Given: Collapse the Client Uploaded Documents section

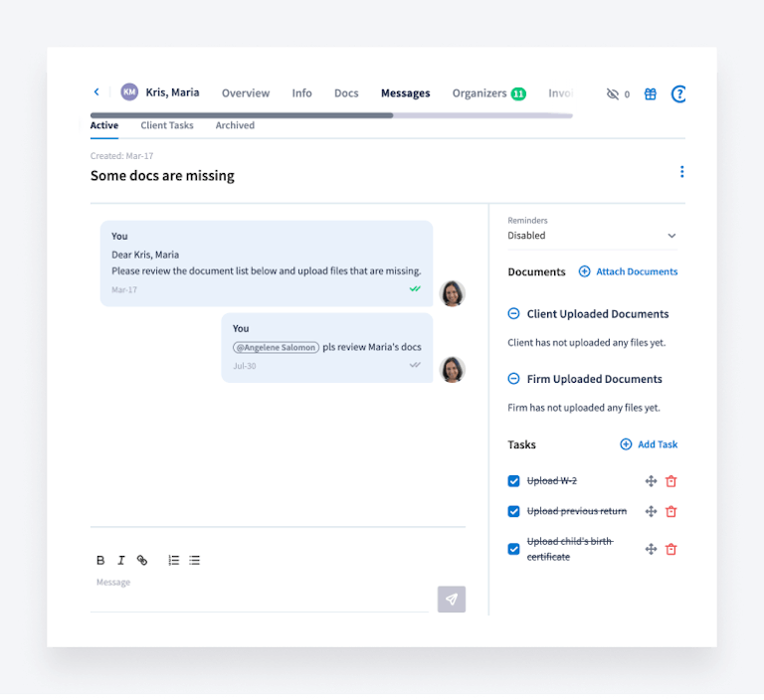Looking at the screenshot, I should [514, 314].
